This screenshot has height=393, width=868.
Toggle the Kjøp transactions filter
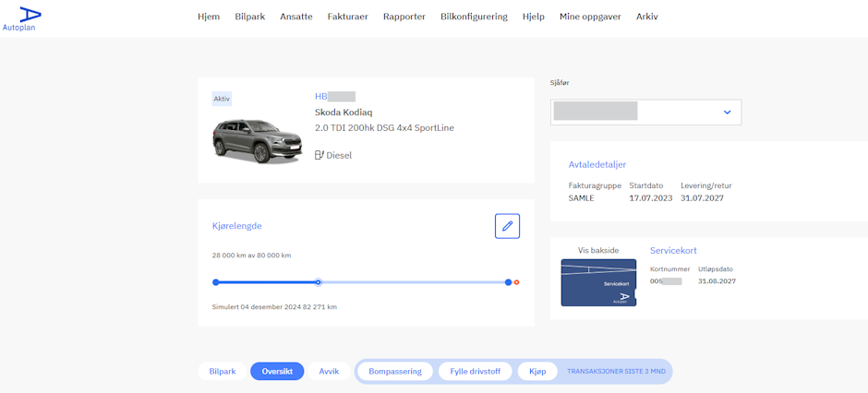(537, 372)
